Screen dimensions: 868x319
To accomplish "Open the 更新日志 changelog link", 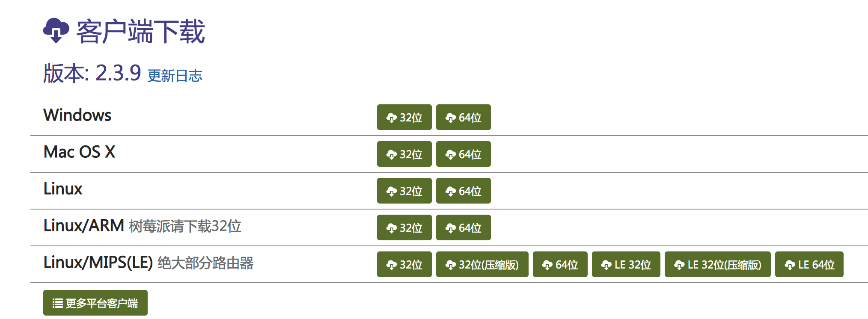I will [175, 76].
